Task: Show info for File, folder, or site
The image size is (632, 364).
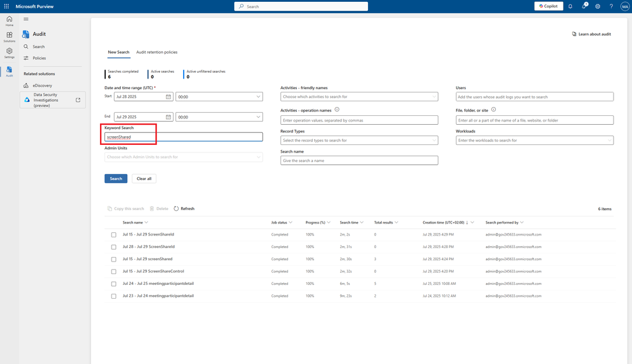Action: 493,110
